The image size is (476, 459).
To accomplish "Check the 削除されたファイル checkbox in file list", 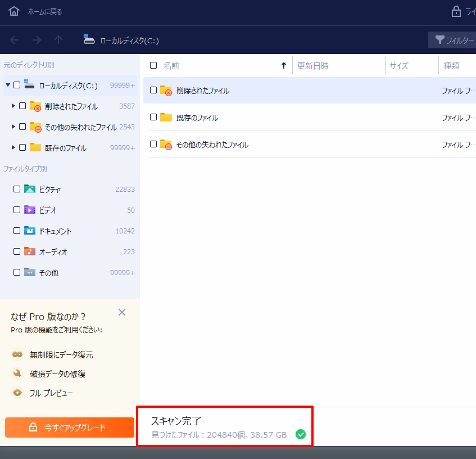I will click(x=153, y=91).
